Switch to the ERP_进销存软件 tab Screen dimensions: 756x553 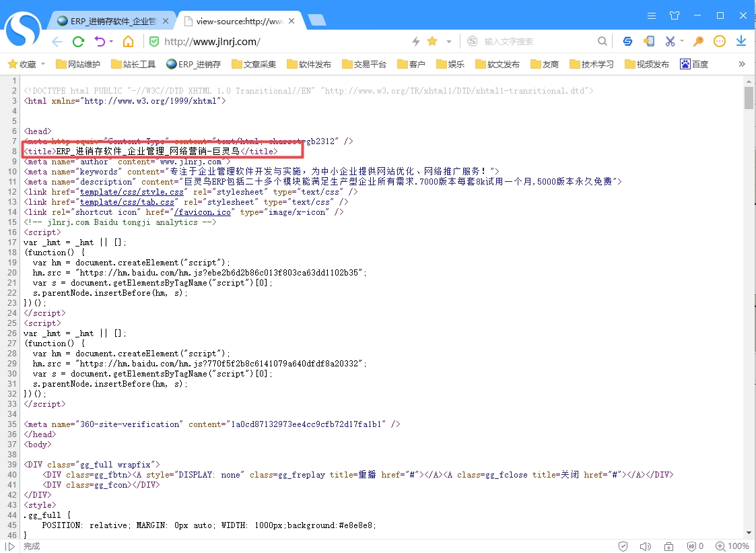pyautogui.click(x=111, y=21)
